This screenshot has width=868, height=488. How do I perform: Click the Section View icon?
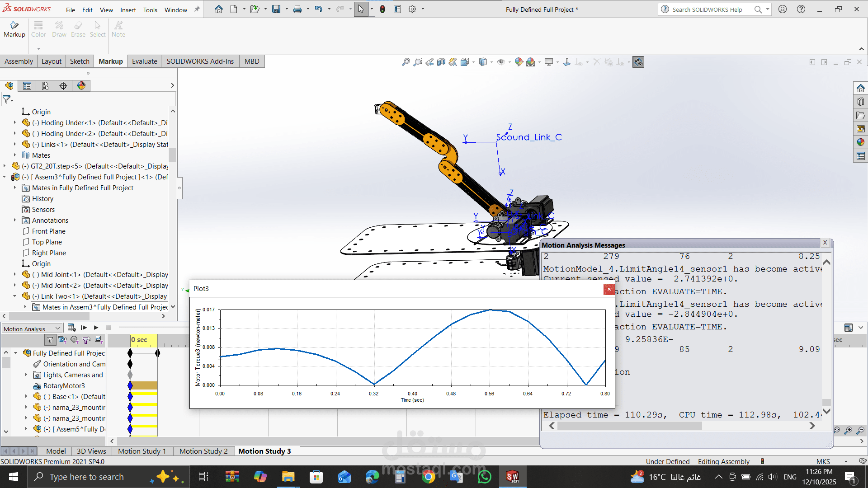(x=441, y=62)
